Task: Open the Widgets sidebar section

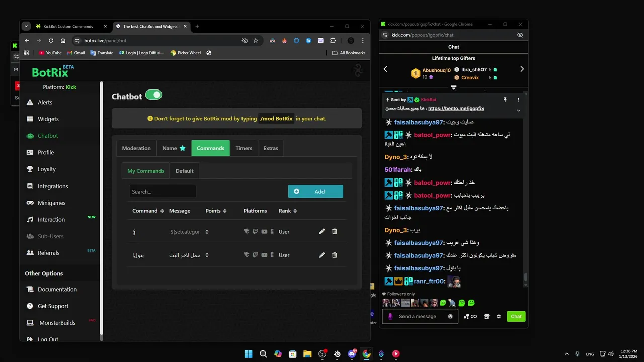Action: tap(48, 119)
